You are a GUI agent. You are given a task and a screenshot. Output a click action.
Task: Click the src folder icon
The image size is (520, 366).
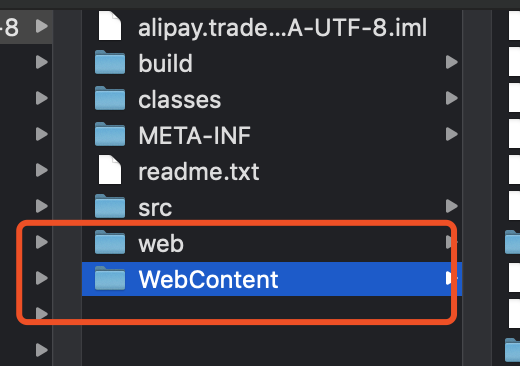pyautogui.click(x=110, y=206)
